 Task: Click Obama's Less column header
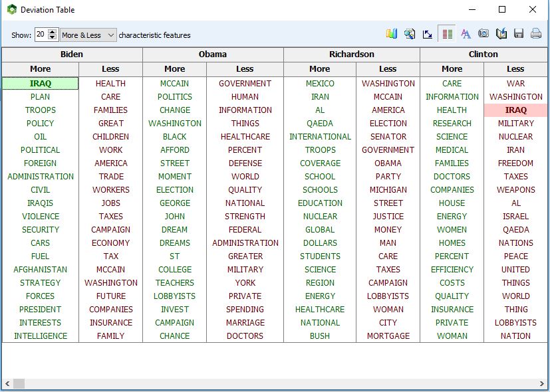[245, 69]
